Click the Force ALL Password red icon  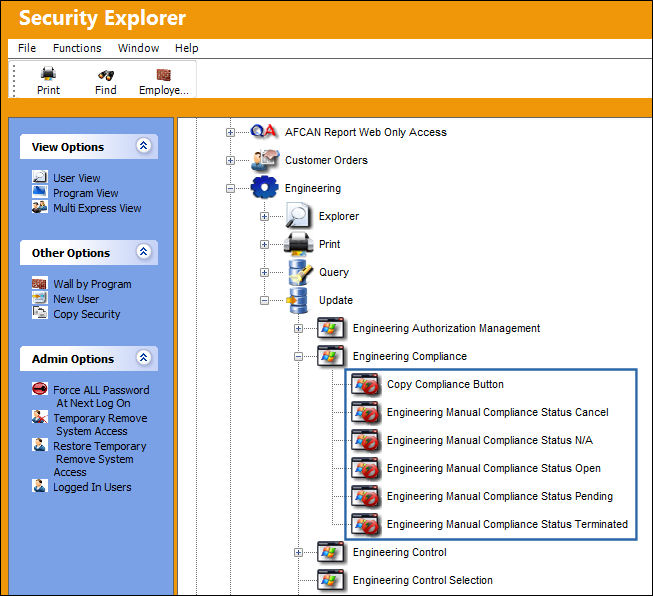(x=40, y=389)
